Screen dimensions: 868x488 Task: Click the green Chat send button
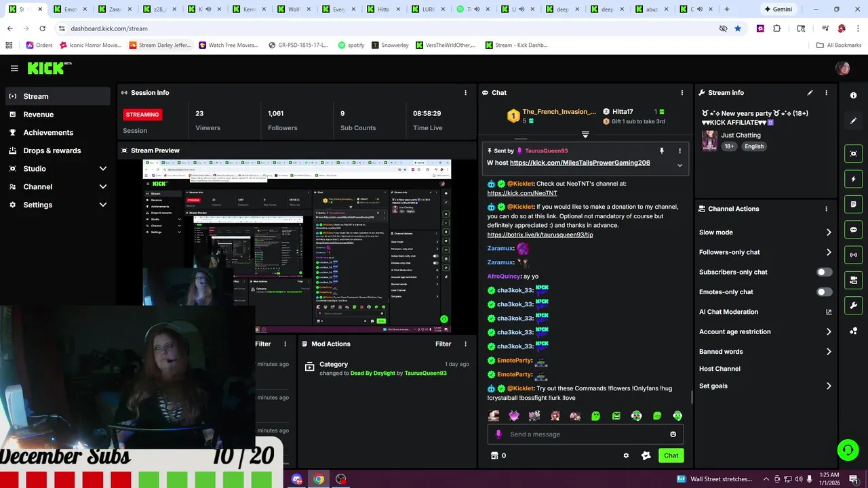tap(671, 455)
